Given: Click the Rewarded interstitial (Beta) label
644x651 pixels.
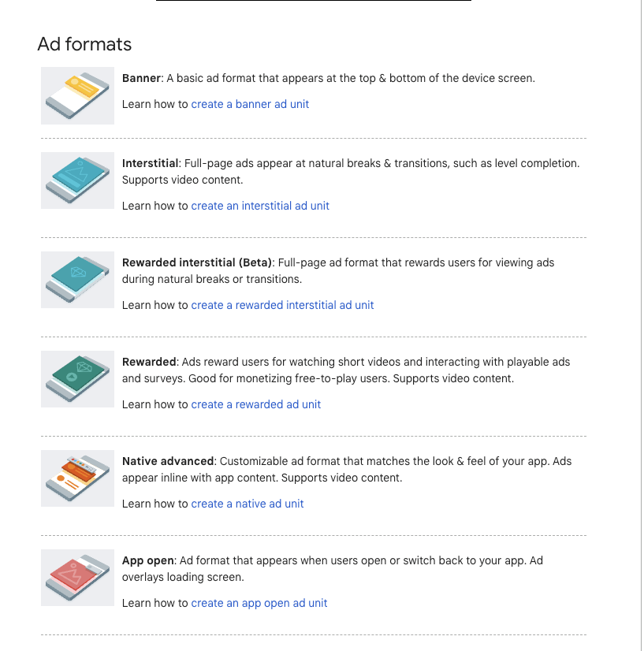Looking at the screenshot, I should pyautogui.click(x=197, y=262).
